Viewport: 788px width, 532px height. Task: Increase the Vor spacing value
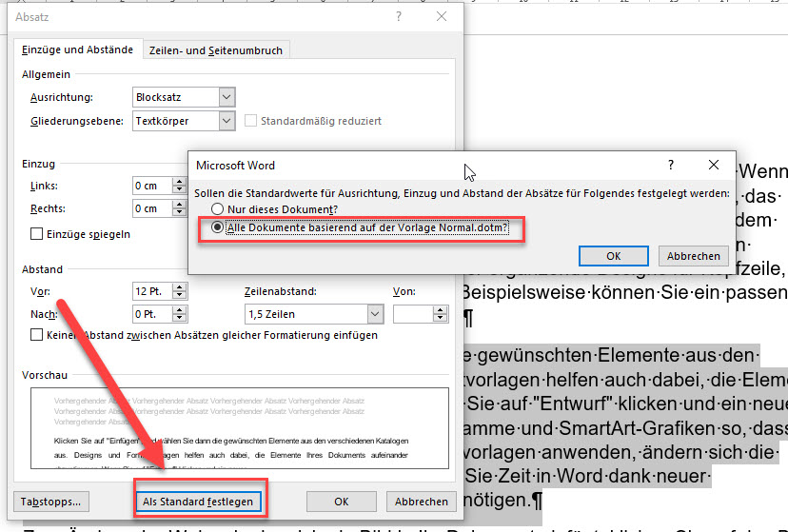pos(180,286)
